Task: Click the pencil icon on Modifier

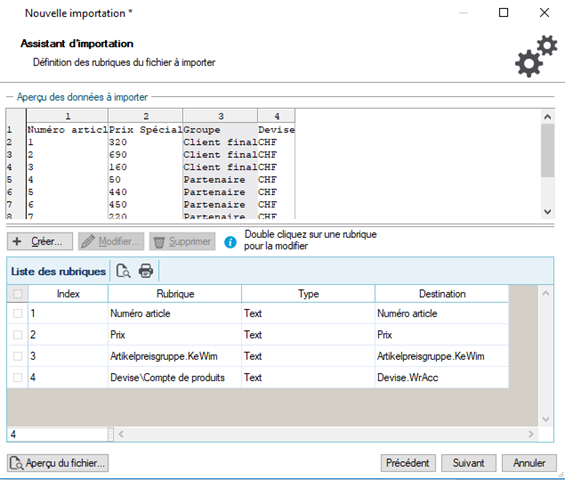Action: click(88, 241)
